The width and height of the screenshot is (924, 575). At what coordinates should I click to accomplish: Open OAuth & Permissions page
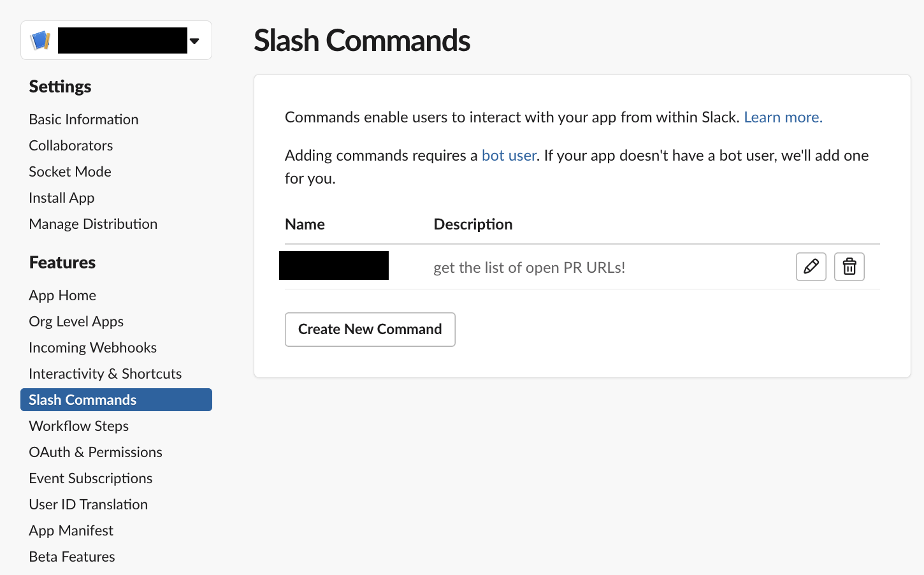[96, 452]
